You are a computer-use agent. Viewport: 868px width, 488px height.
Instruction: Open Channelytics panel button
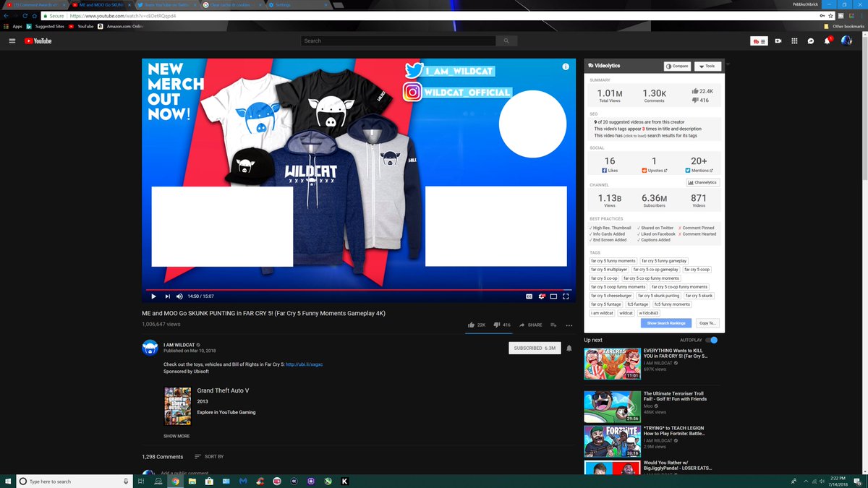point(702,183)
